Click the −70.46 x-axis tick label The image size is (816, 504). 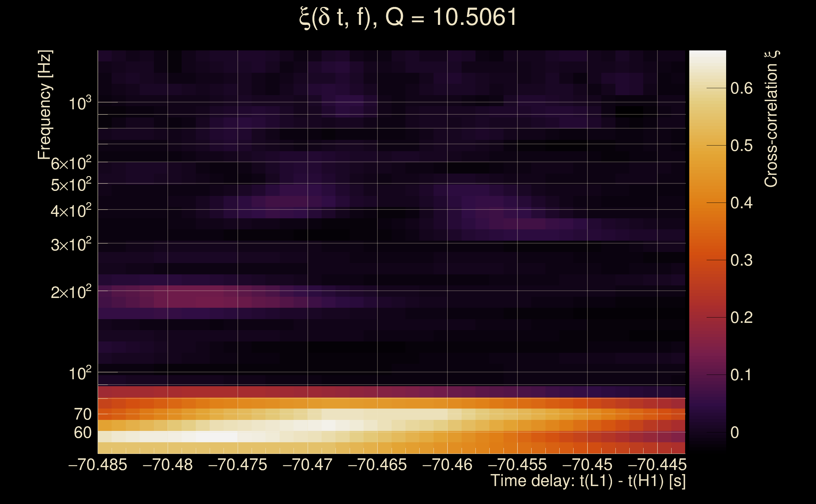[447, 465]
